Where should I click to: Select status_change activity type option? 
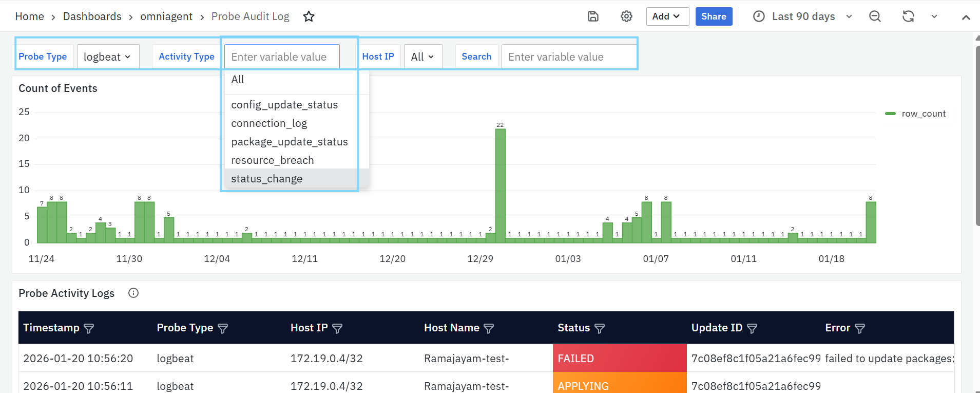point(266,179)
